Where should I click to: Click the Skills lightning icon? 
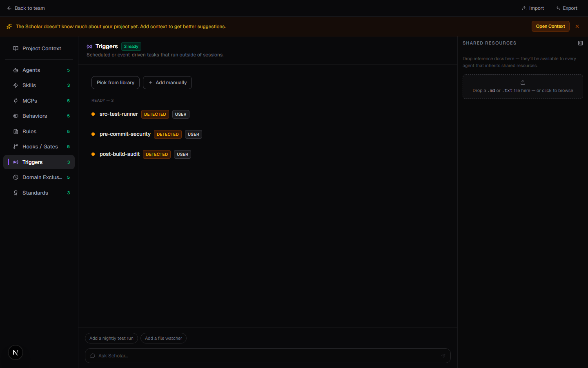(x=16, y=85)
